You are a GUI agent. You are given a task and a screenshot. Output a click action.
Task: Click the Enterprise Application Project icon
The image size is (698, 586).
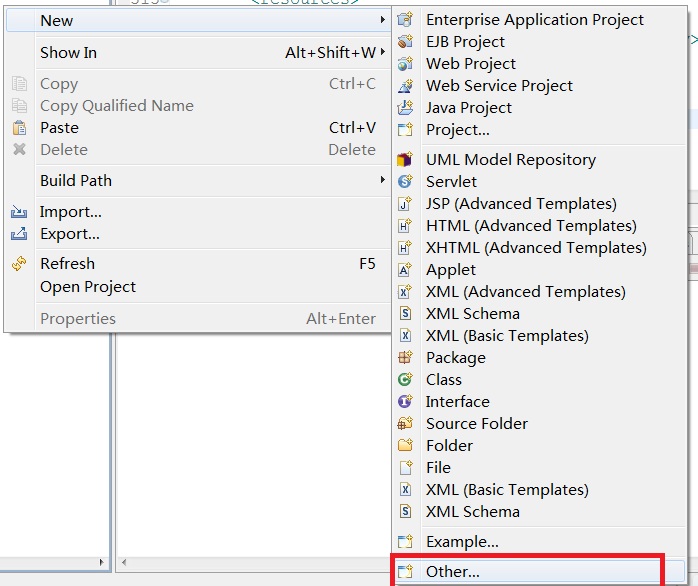[405, 20]
